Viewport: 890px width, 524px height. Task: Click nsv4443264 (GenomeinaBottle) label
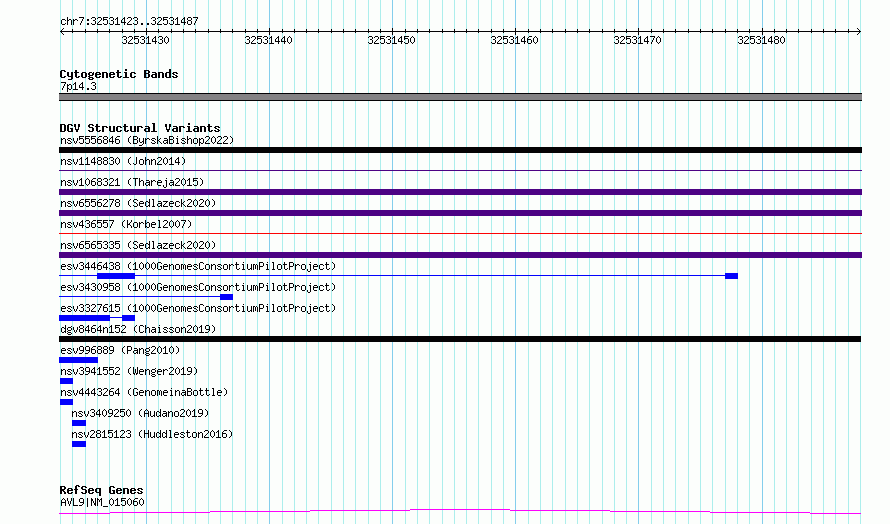point(144,392)
